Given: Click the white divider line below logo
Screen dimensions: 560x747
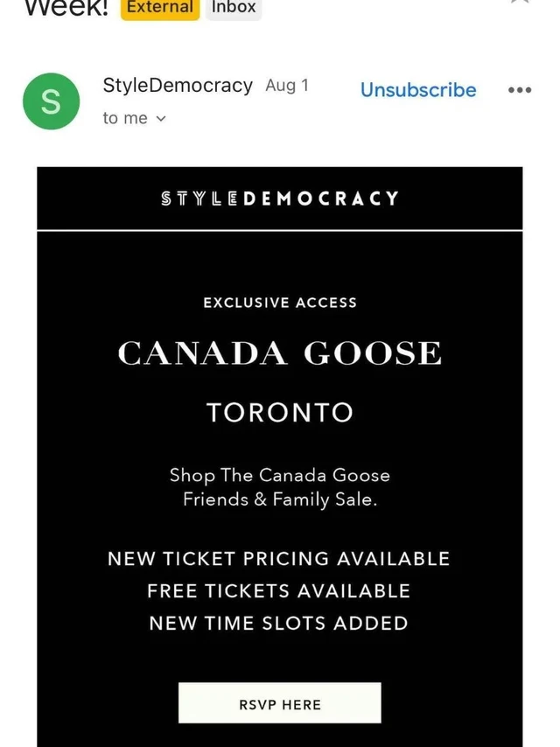Looking at the screenshot, I should (x=280, y=230).
